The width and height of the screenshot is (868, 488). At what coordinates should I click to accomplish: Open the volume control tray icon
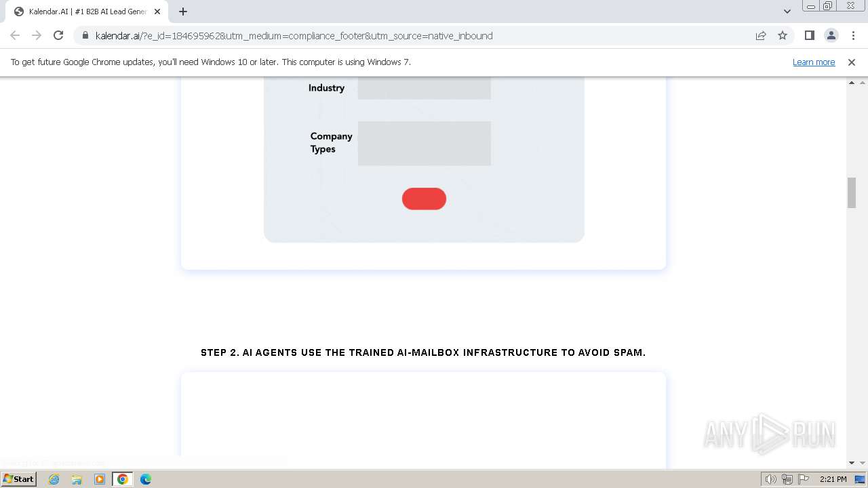coord(770,479)
